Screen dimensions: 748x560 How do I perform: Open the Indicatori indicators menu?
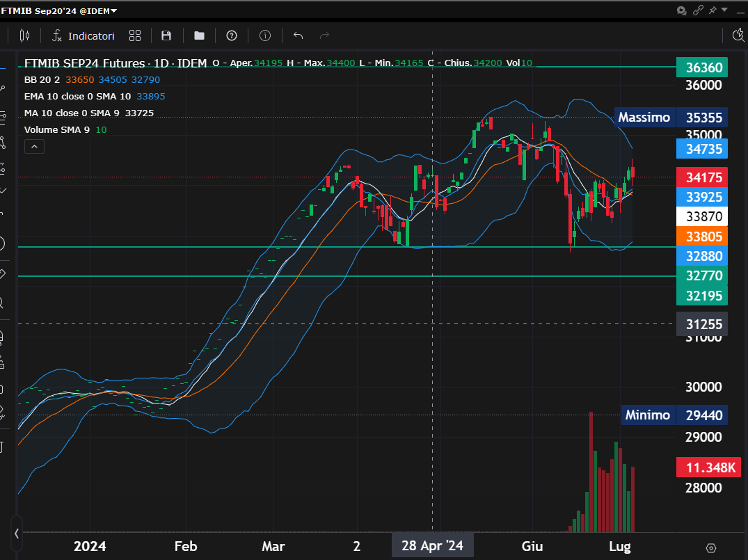[x=83, y=35]
